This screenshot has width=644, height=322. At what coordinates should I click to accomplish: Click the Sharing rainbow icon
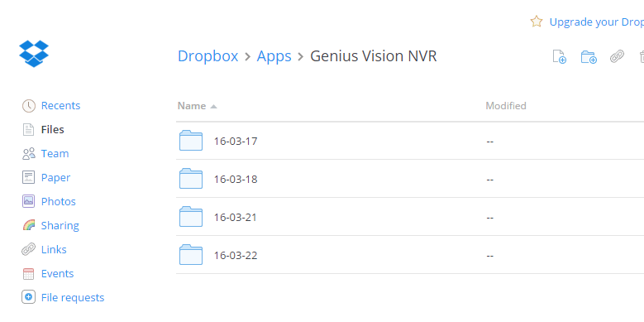[x=28, y=225]
